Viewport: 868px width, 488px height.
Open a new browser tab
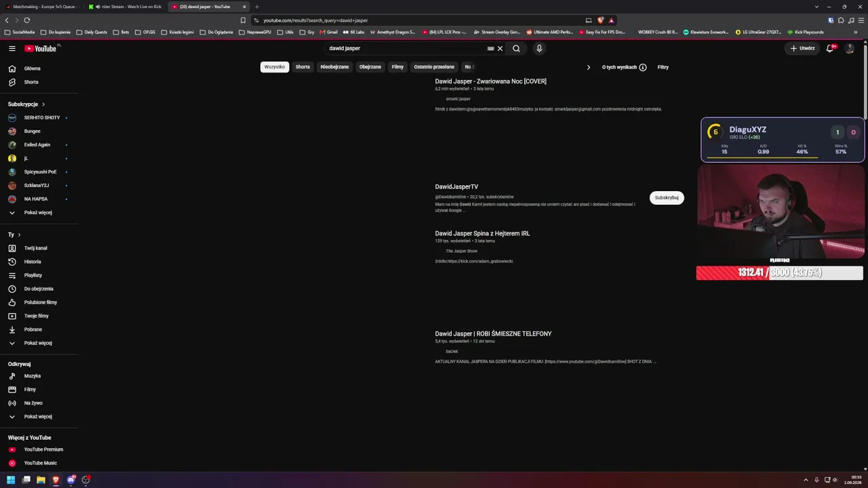[x=257, y=7]
